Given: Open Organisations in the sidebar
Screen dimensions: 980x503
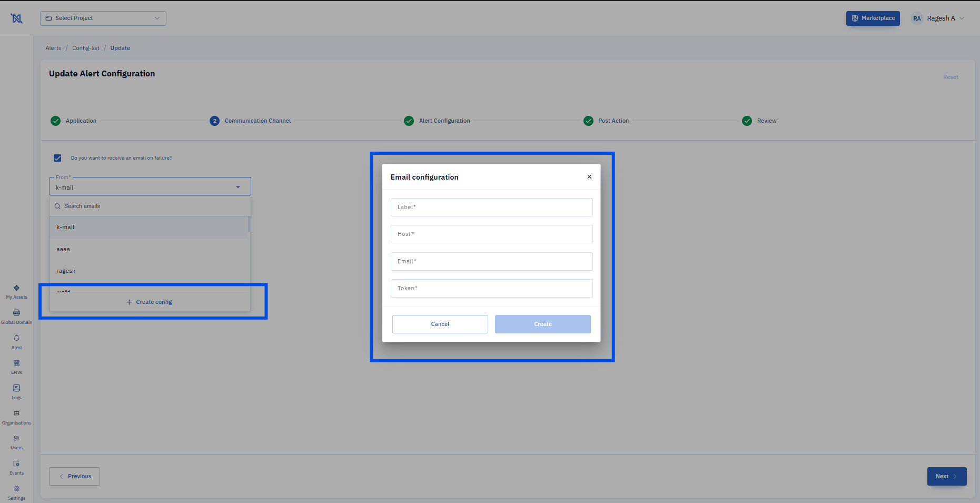Looking at the screenshot, I should (x=16, y=418).
